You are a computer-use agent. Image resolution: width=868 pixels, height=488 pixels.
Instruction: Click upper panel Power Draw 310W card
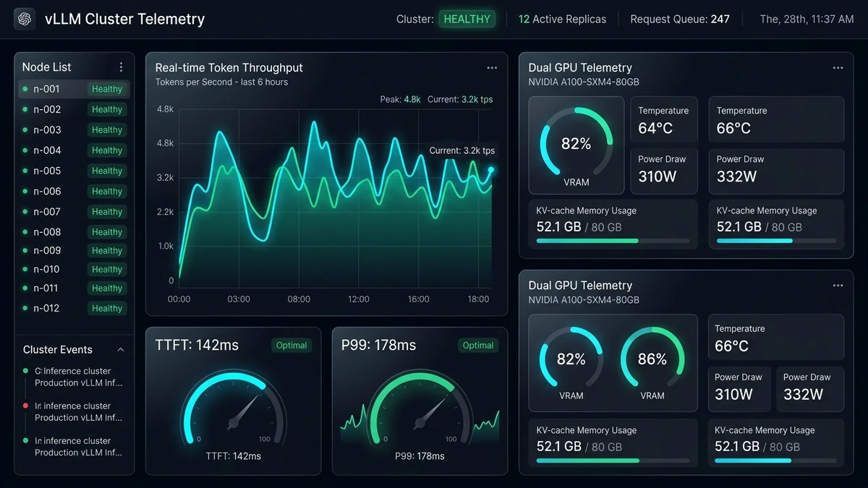point(664,171)
